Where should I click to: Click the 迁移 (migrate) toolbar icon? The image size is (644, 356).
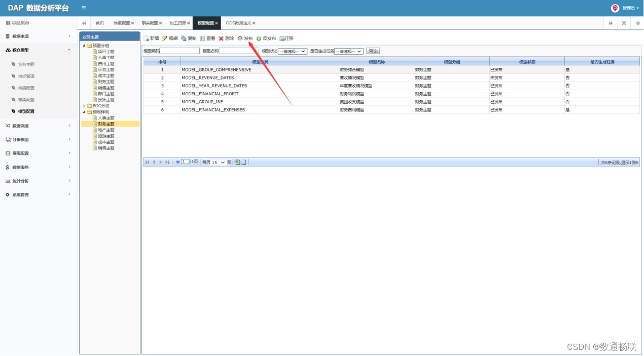(x=282, y=38)
